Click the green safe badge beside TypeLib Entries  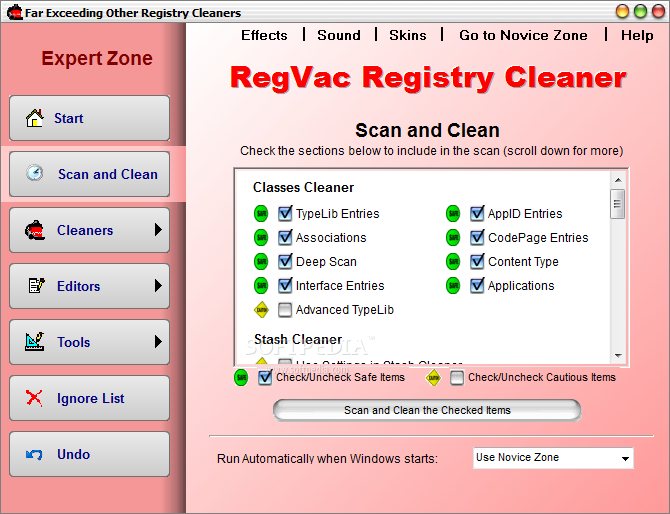pos(261,214)
